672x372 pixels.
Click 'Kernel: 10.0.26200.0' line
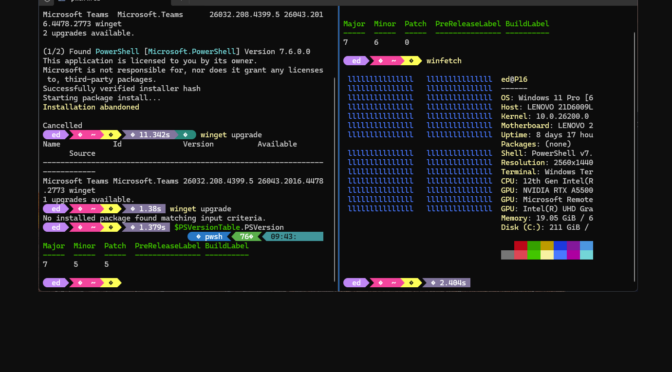[x=545, y=116]
